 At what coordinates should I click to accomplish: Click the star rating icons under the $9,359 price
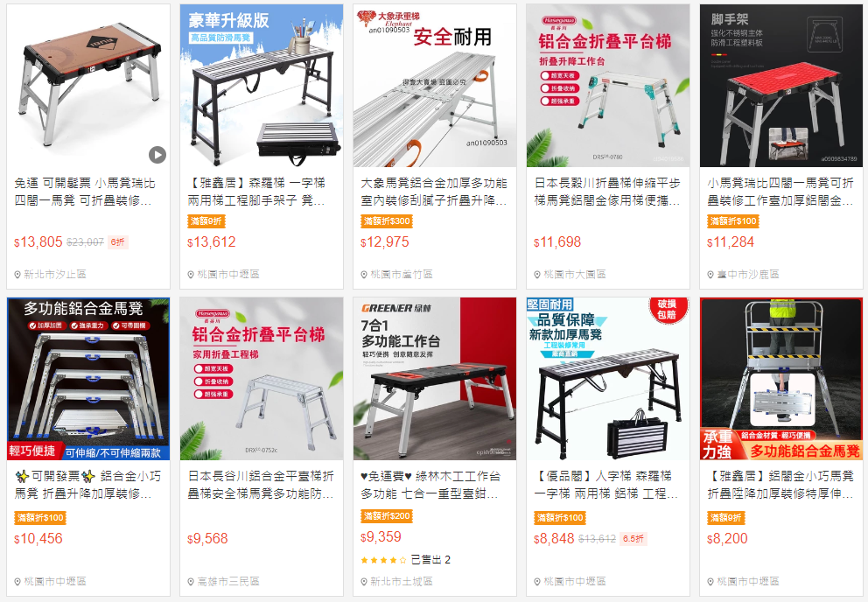coord(383,561)
